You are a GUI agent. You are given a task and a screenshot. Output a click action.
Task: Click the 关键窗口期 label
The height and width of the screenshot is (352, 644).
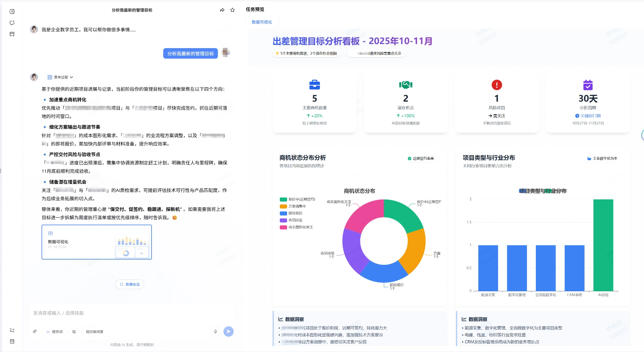(588, 116)
